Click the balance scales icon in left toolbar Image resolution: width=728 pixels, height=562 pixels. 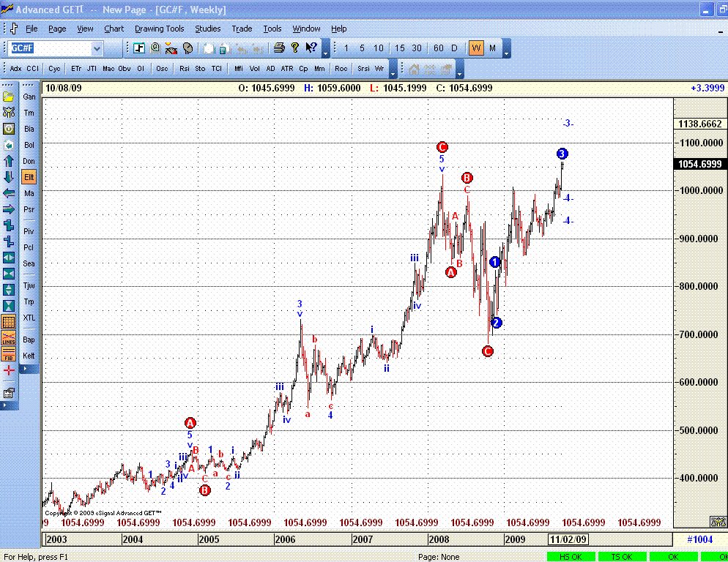pos(8,113)
